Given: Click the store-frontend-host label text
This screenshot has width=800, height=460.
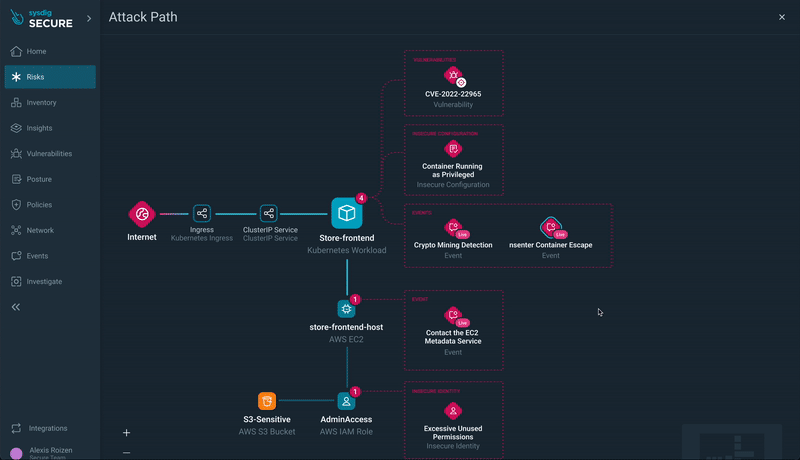Looking at the screenshot, I should coord(346,327).
